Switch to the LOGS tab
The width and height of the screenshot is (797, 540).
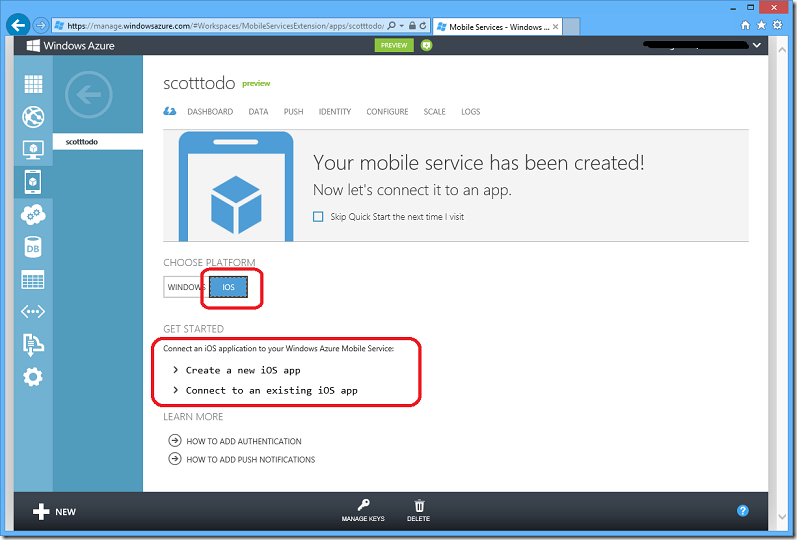coord(471,112)
